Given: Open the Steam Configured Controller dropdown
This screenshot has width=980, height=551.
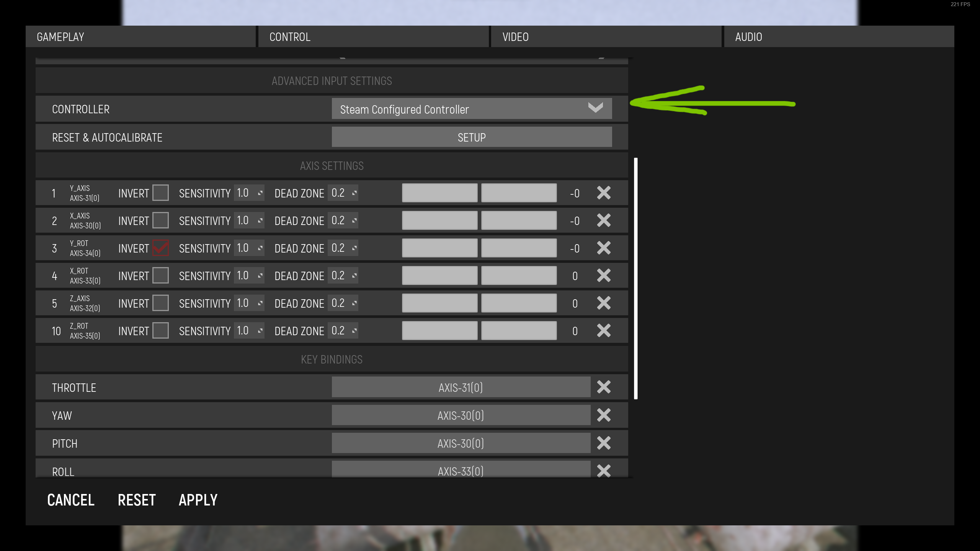Looking at the screenshot, I should (x=472, y=109).
